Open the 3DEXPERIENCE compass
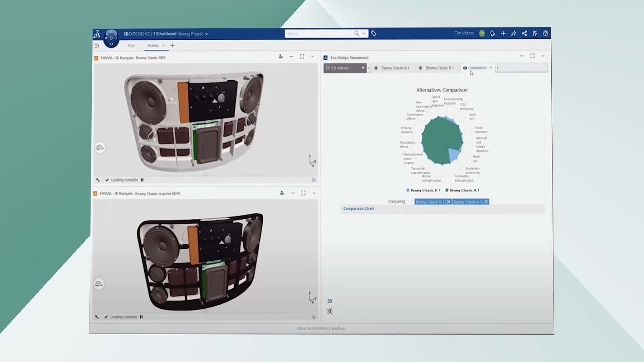This screenshot has width=644, height=362. 111,38
